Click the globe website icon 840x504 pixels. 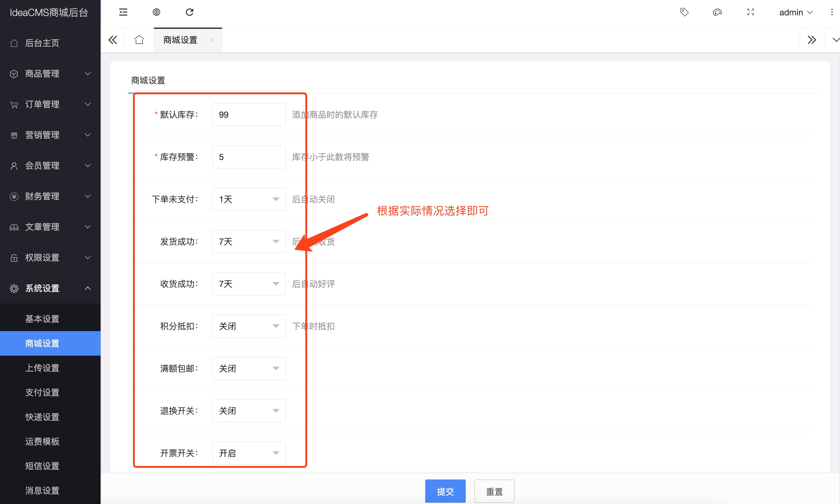(x=156, y=12)
